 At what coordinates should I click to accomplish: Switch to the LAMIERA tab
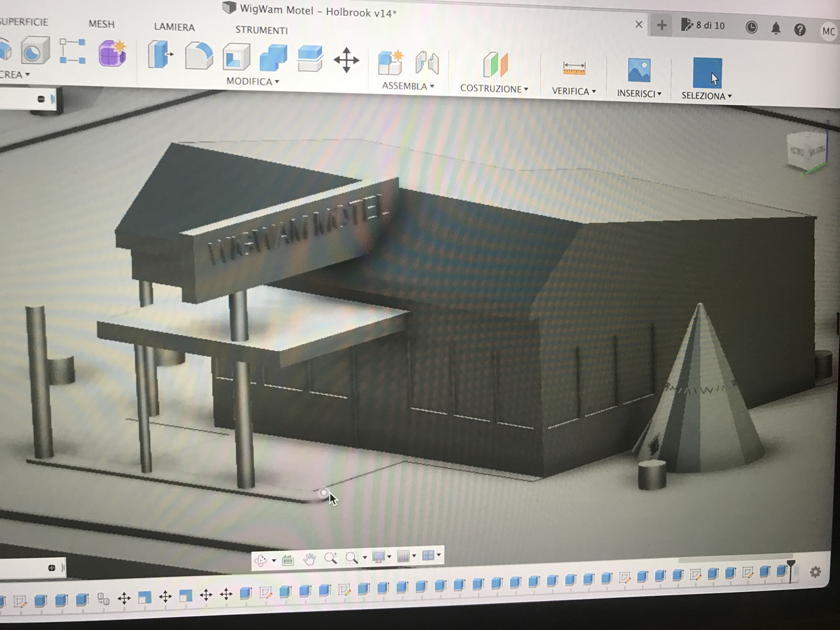(175, 27)
